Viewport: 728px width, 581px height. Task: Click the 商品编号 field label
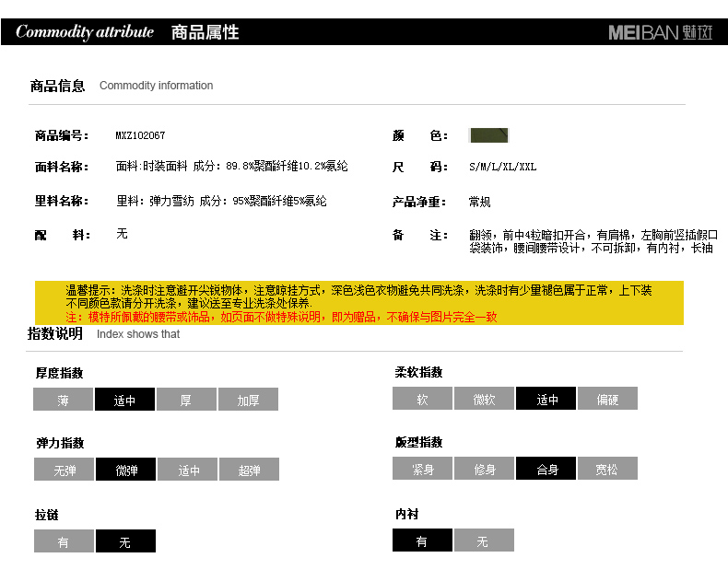62,135
